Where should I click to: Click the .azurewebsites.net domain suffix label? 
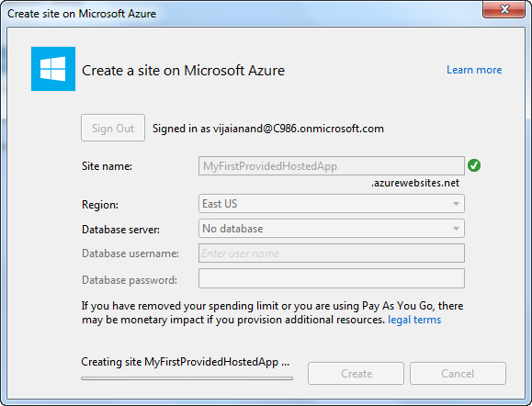click(415, 183)
